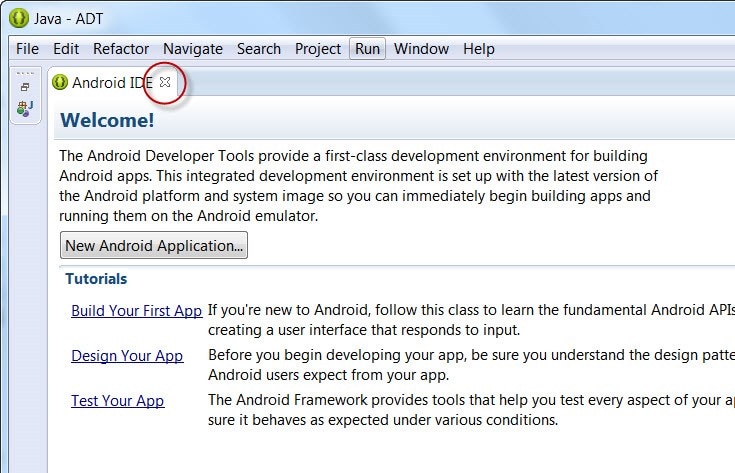Click New Android Application button

point(154,245)
